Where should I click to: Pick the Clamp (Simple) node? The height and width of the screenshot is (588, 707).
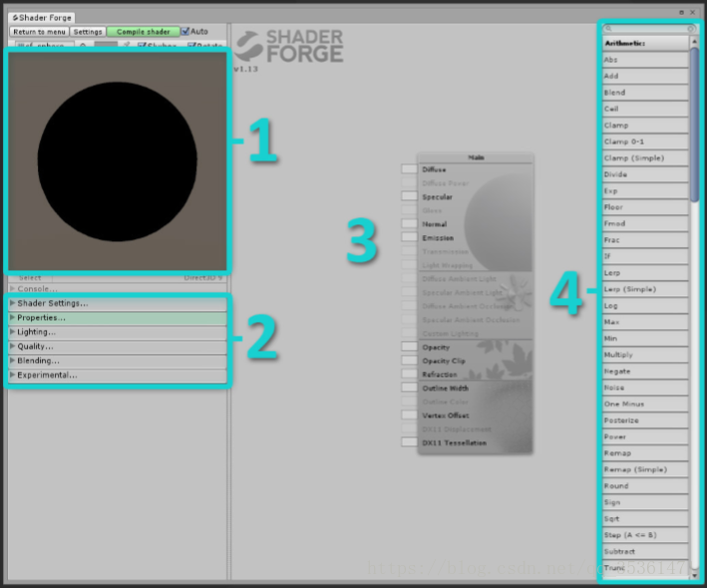click(x=646, y=157)
